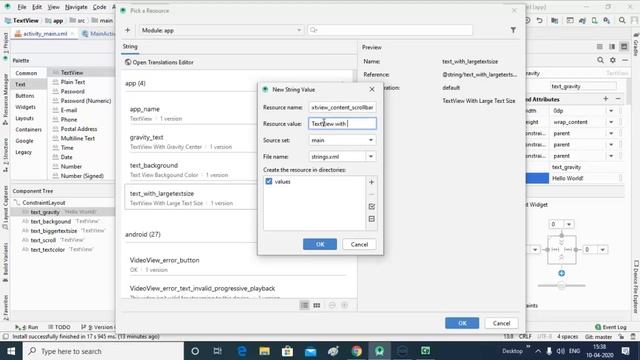The image size is (640, 360).
Task: Click the Resource value input field
Action: (342, 124)
